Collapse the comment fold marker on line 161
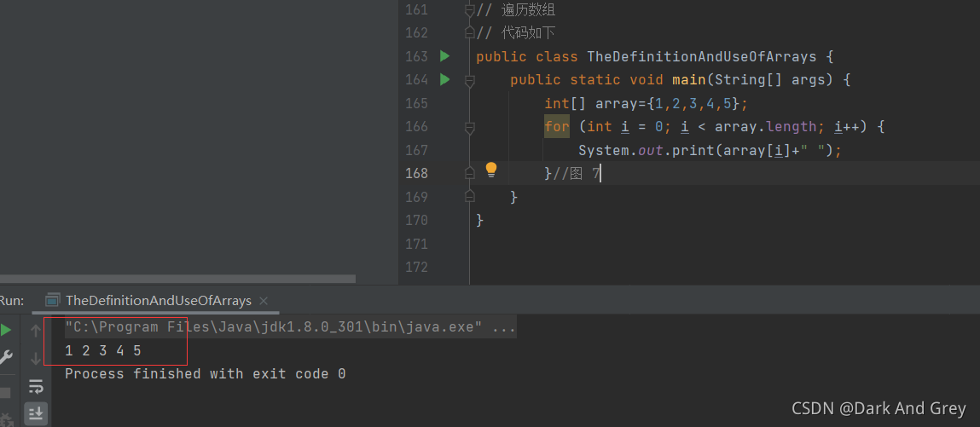 click(469, 10)
